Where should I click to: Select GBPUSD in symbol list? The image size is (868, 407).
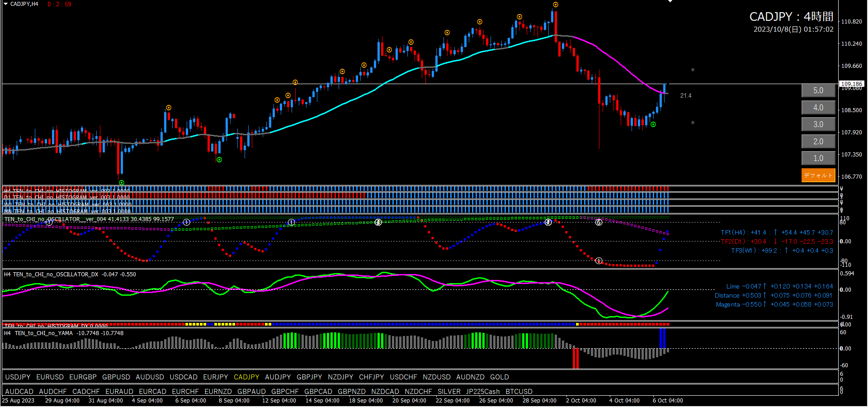click(116, 377)
